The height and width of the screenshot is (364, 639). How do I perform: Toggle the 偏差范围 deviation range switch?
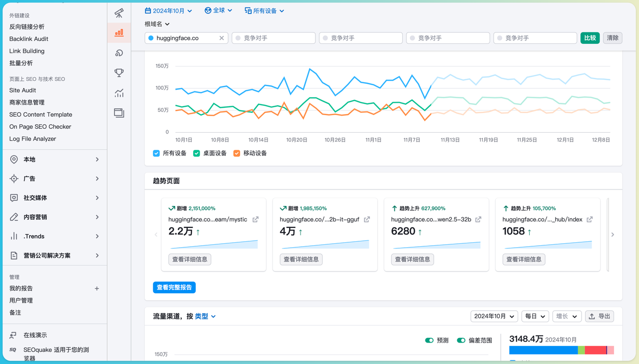[461, 341]
